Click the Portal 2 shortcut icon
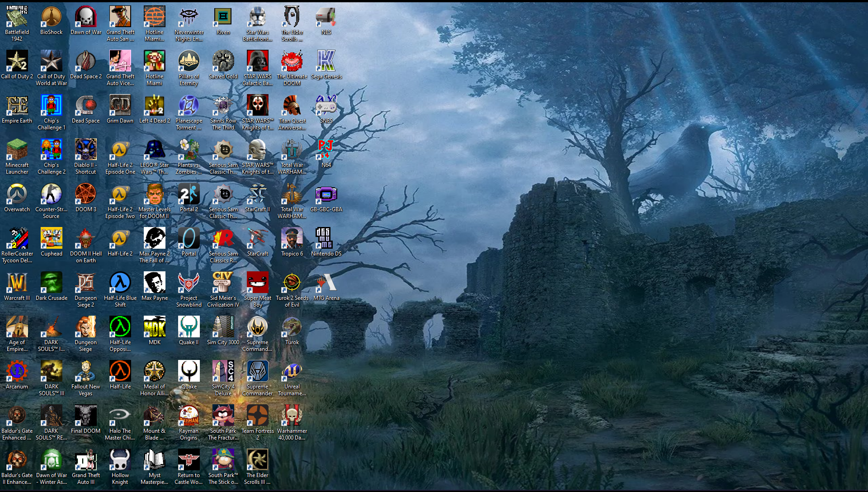This screenshot has height=492, width=868. tap(189, 194)
